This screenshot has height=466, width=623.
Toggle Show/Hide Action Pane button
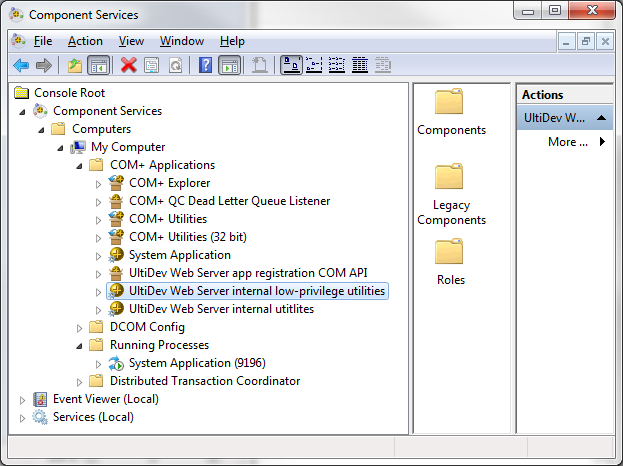pos(229,65)
